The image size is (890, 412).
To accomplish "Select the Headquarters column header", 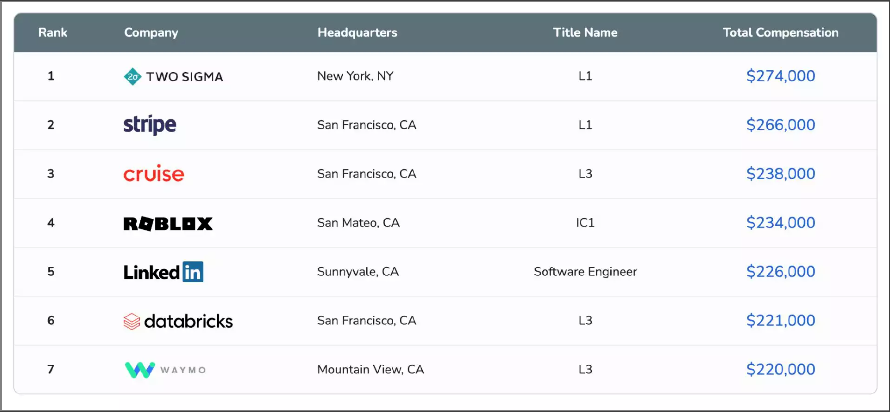I will click(x=357, y=32).
